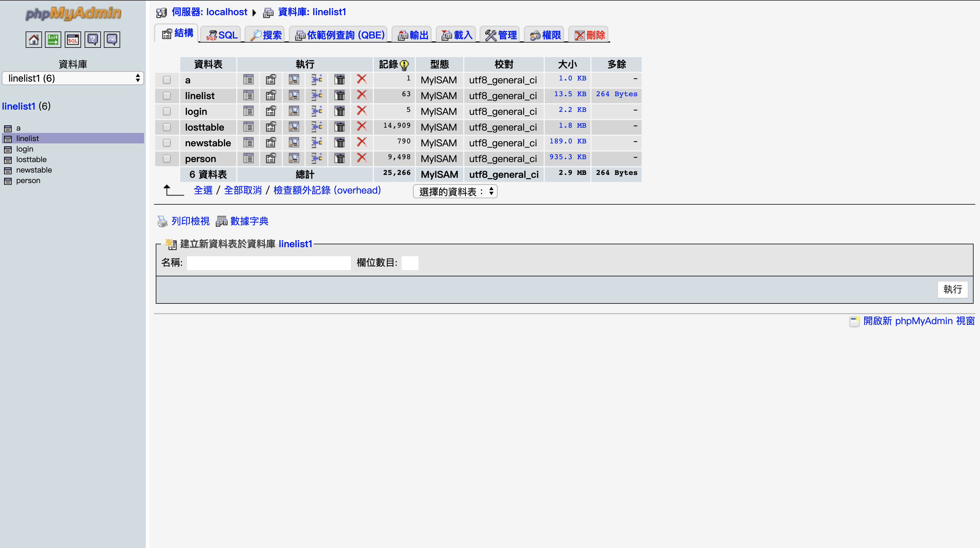980x548 pixels.
Task: Click the 全部取消 deselect all link
Action: (243, 190)
